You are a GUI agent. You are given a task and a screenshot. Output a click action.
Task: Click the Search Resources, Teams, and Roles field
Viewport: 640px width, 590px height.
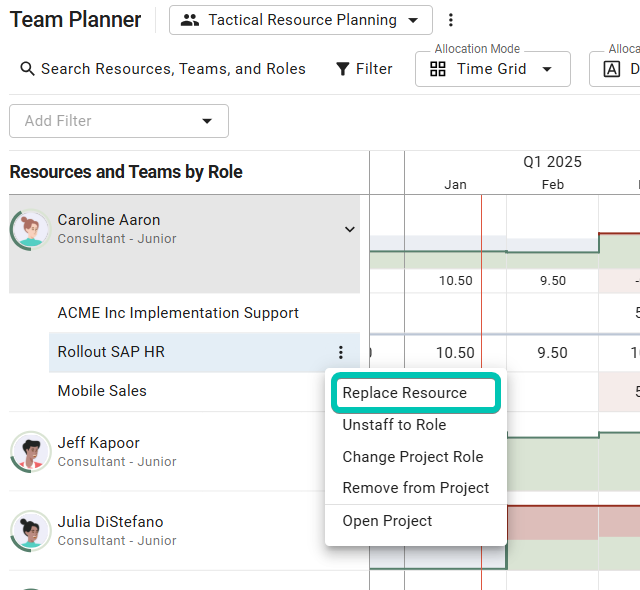[173, 69]
